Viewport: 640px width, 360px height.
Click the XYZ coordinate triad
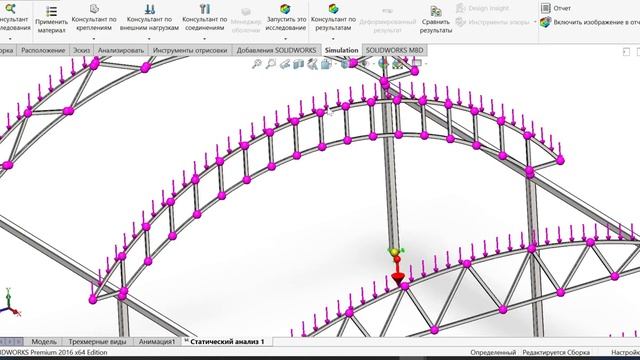coord(11,303)
